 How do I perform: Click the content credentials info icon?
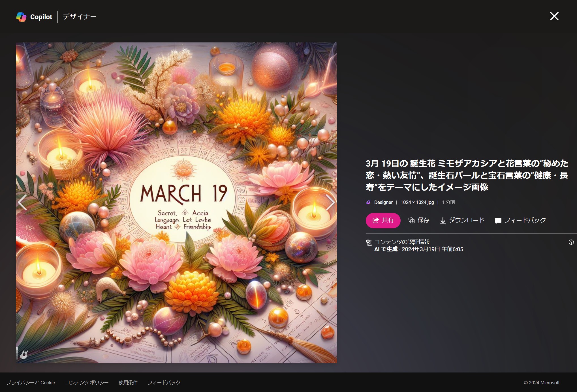click(x=369, y=243)
